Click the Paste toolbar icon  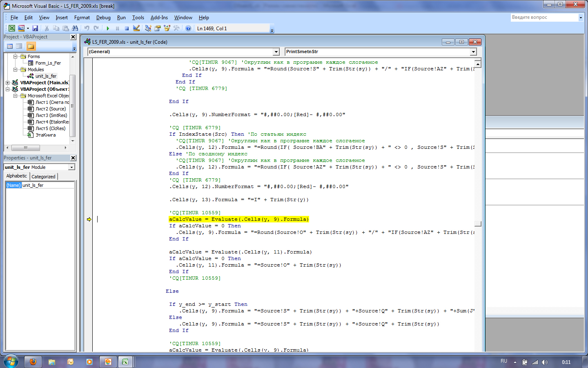coord(65,28)
